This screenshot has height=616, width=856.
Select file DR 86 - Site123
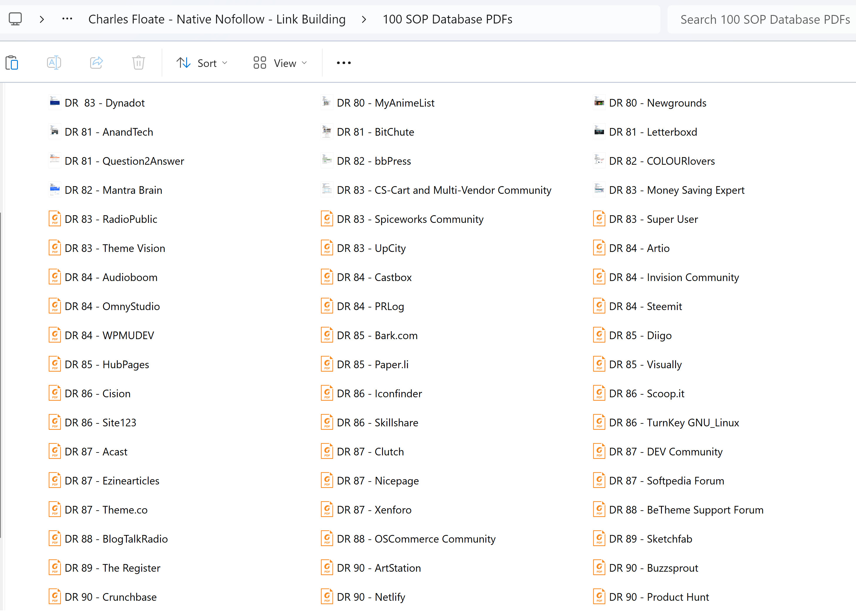(93, 423)
